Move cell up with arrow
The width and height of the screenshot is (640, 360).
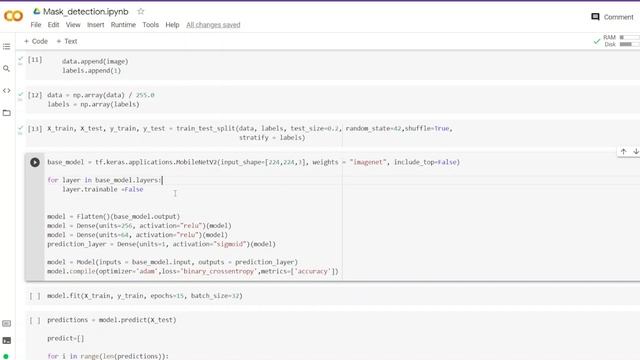tap(623, 151)
